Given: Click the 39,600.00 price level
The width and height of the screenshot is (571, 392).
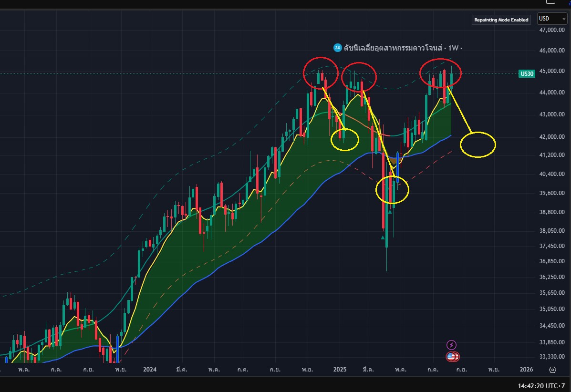Looking at the screenshot, I should pyautogui.click(x=552, y=193).
